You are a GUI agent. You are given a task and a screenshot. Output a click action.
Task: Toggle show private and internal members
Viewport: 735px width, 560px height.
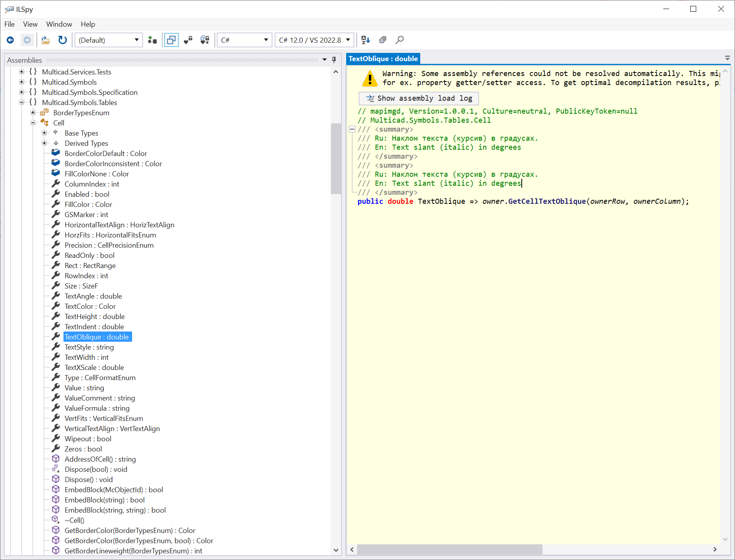point(188,40)
